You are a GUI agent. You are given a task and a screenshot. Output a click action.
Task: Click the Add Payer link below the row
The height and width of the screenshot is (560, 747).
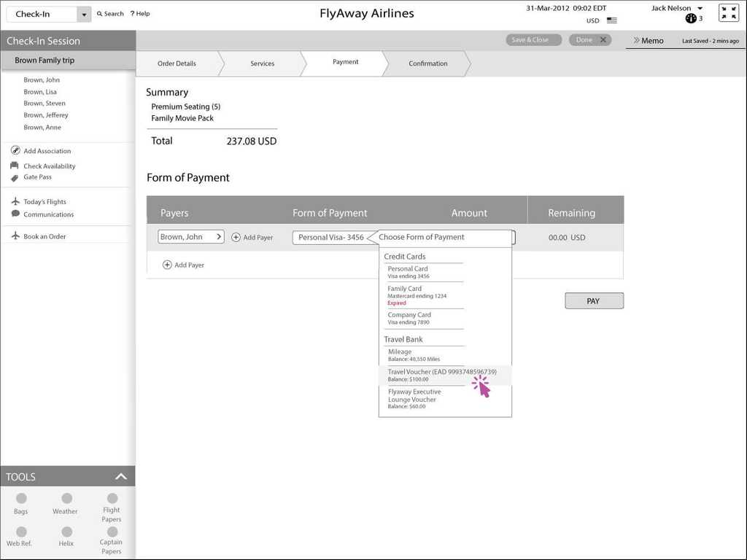183,265
